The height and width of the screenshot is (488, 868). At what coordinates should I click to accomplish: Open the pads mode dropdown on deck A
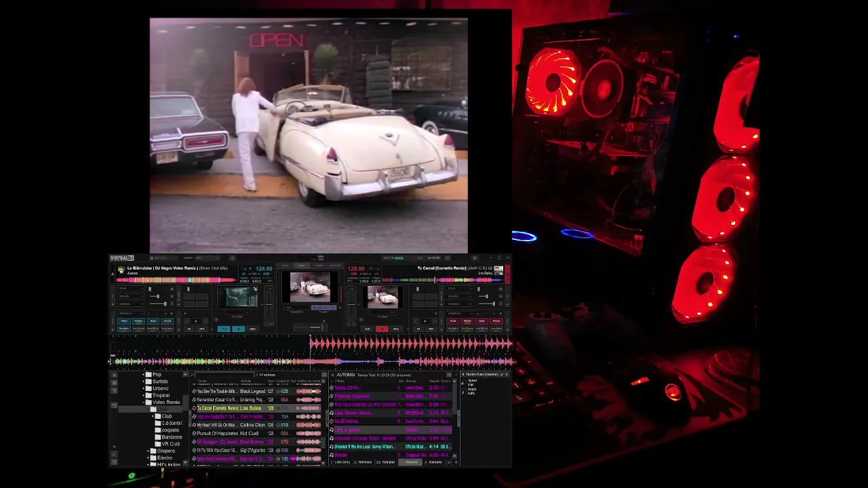coord(132,313)
